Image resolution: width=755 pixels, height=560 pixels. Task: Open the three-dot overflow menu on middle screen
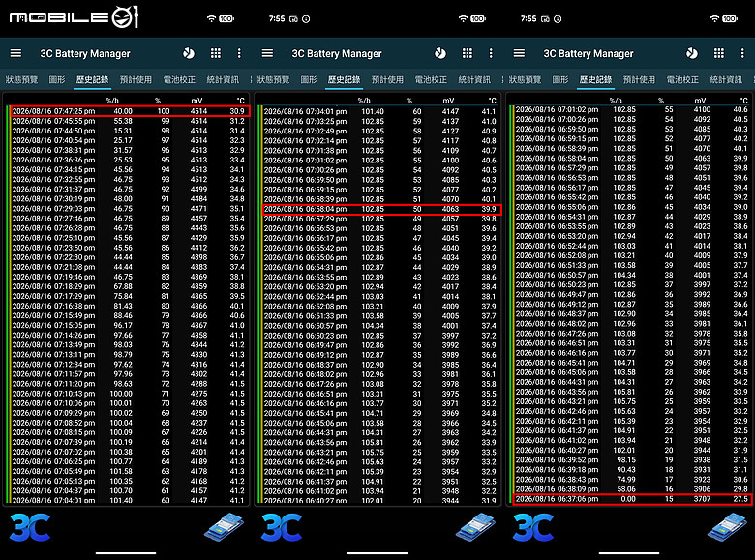click(x=491, y=53)
